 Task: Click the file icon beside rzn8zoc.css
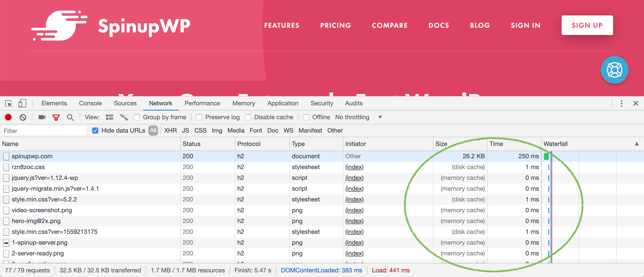[x=6, y=167]
